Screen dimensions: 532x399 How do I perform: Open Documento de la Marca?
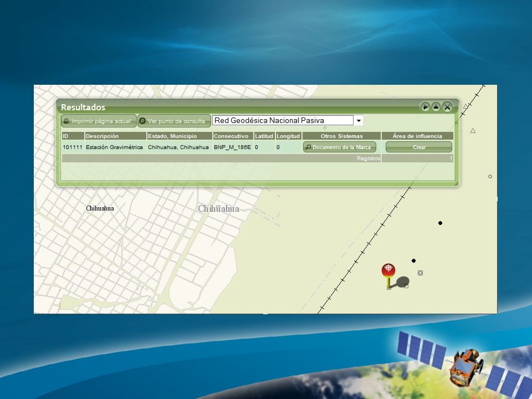coord(340,147)
